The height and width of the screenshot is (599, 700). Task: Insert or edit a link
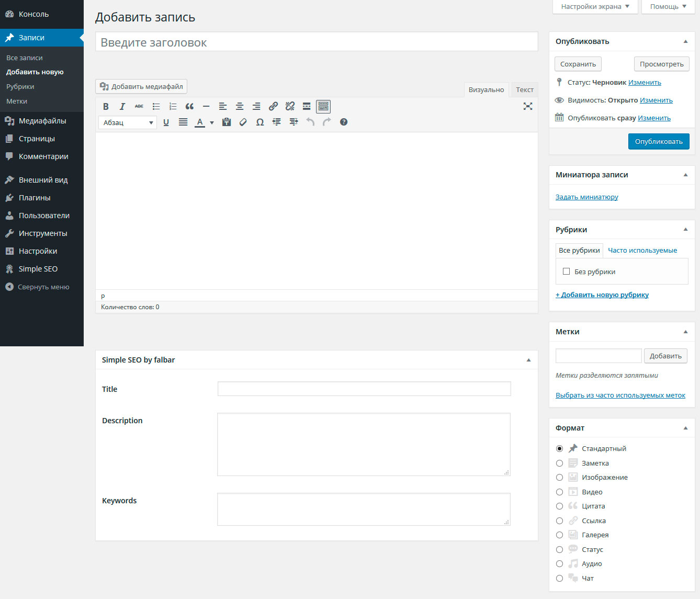point(273,106)
